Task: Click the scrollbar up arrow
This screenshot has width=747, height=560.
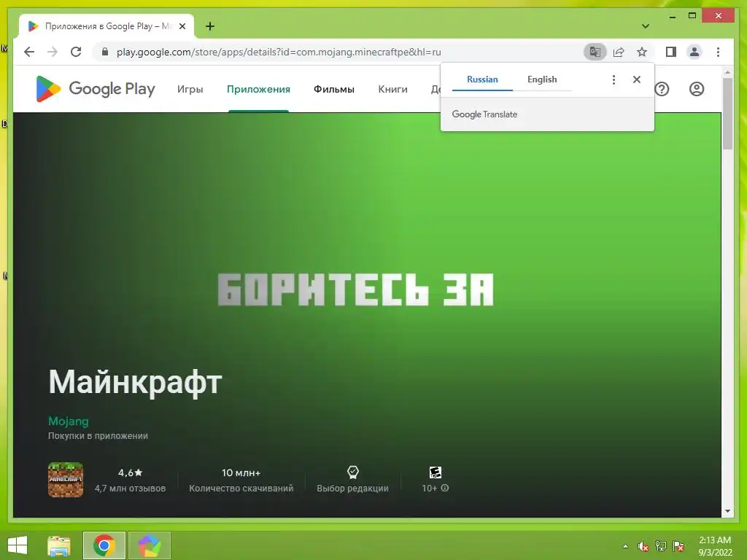Action: click(x=727, y=72)
